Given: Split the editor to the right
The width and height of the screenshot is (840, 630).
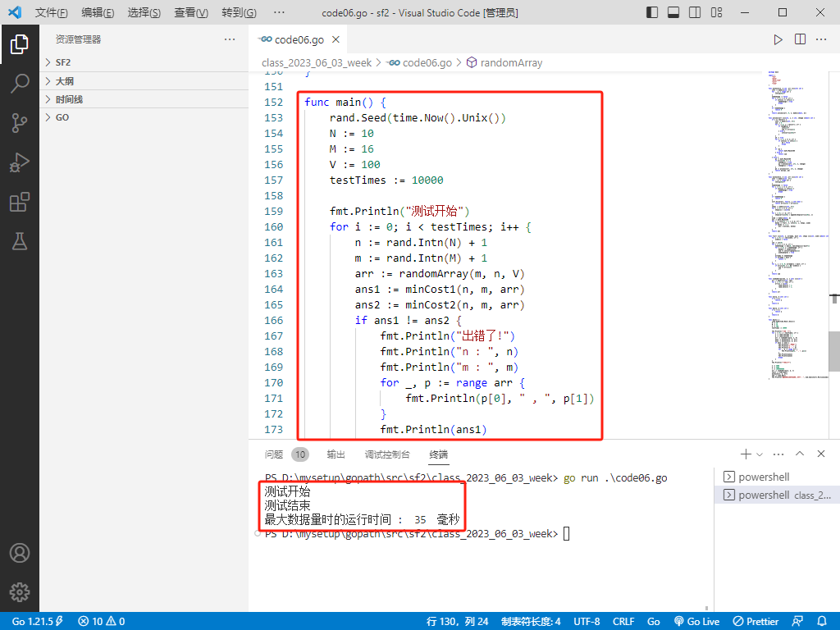Looking at the screenshot, I should [800, 39].
